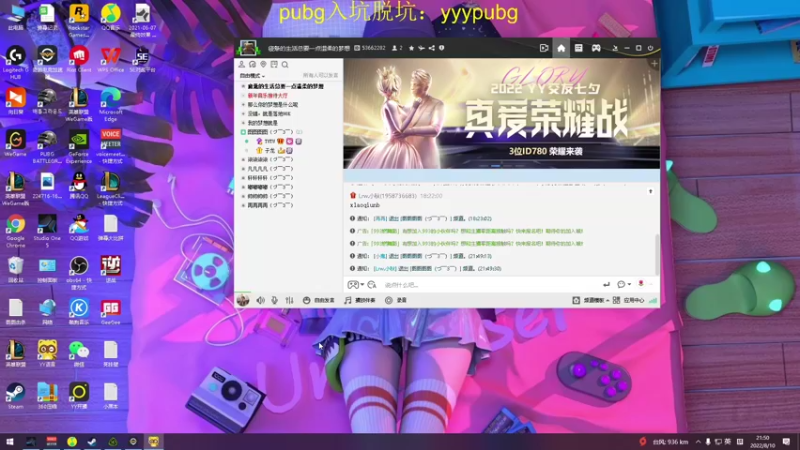
Task: Click the channel info icon in header
Action: tap(442, 48)
